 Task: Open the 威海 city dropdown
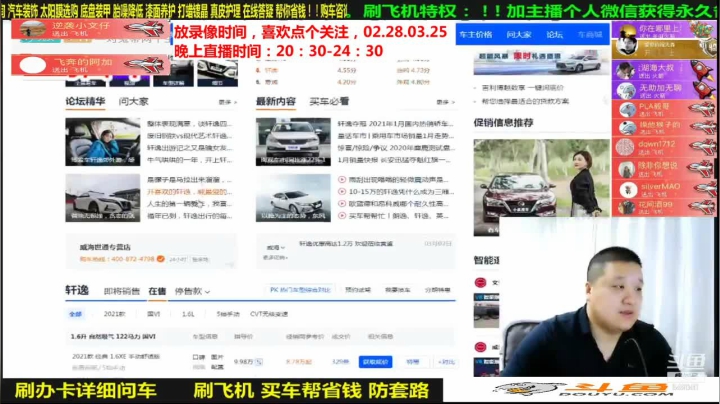pyautogui.click(x=276, y=247)
